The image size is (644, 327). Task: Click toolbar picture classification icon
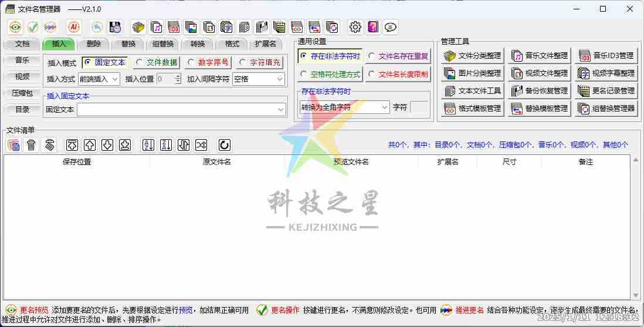pos(191,27)
